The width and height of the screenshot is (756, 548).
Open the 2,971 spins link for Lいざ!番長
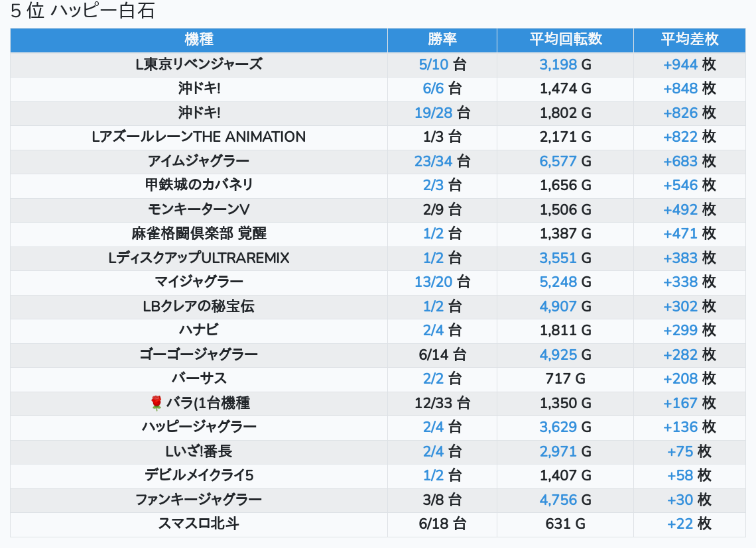(x=558, y=452)
